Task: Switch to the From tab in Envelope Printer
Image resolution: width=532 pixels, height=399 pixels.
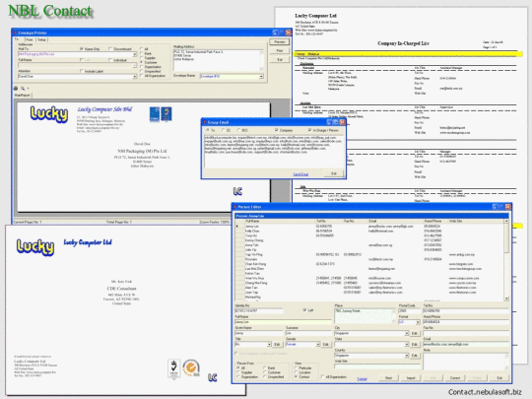Action: (30, 39)
